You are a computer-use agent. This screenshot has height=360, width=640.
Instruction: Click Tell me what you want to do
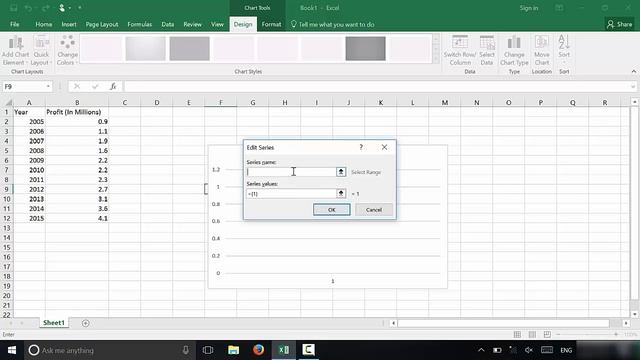pyautogui.click(x=332, y=24)
